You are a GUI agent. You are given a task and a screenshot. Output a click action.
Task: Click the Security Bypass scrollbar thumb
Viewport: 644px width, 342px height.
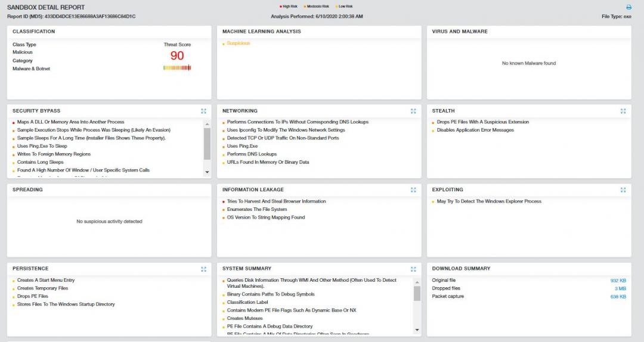point(207,143)
